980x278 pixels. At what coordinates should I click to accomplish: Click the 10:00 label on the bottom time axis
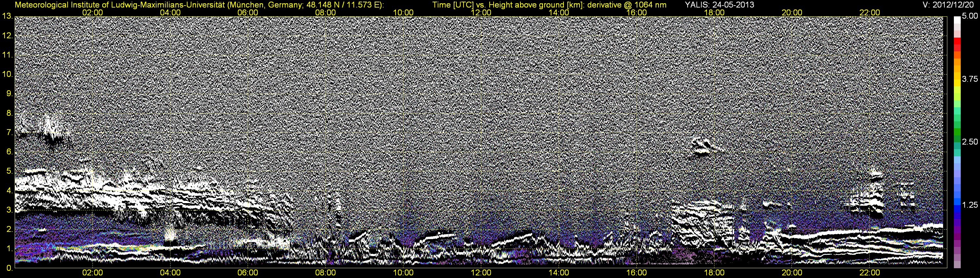[403, 273]
